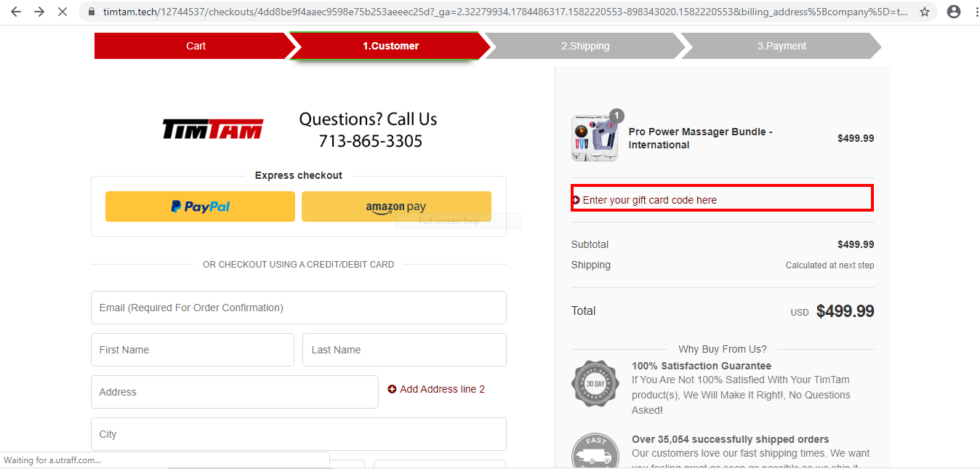Click the Why Buy From Us? heading
This screenshot has width=980, height=469.
[x=722, y=349]
